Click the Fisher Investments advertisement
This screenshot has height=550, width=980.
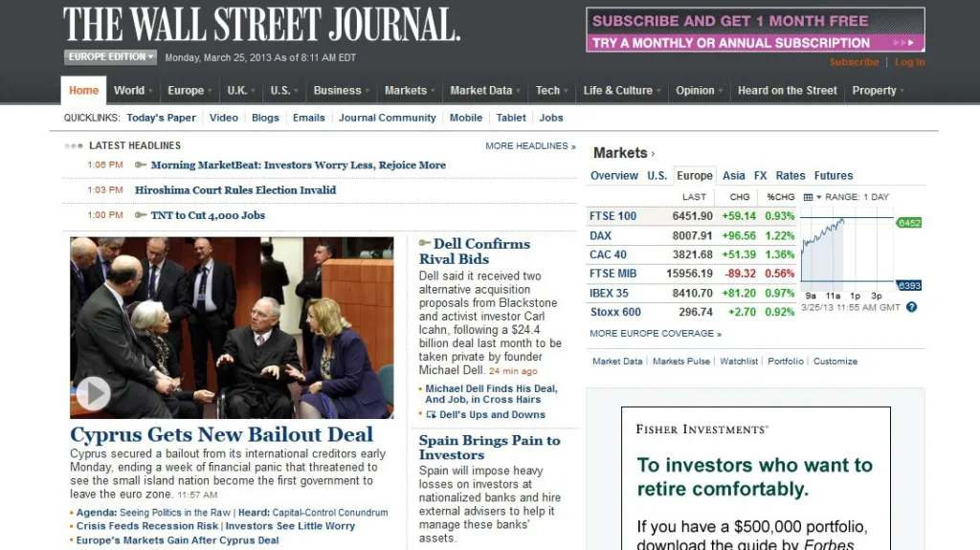pos(756,478)
